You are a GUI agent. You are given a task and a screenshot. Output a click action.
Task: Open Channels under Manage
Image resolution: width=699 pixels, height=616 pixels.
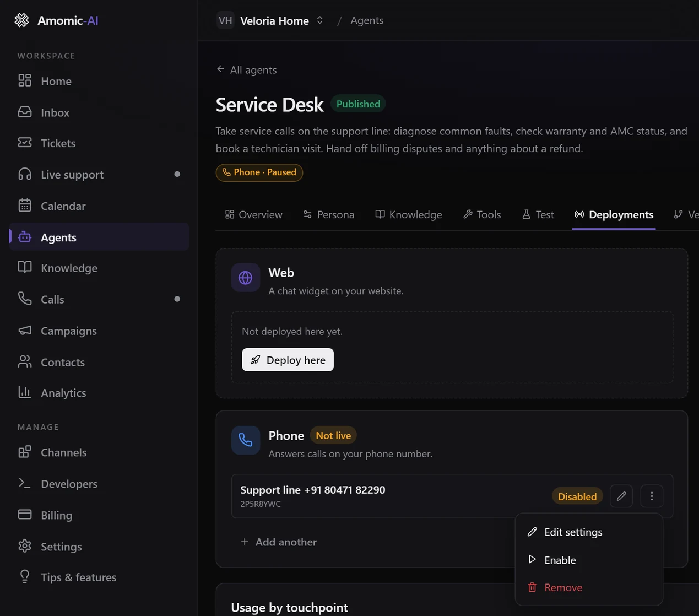tap(99, 452)
